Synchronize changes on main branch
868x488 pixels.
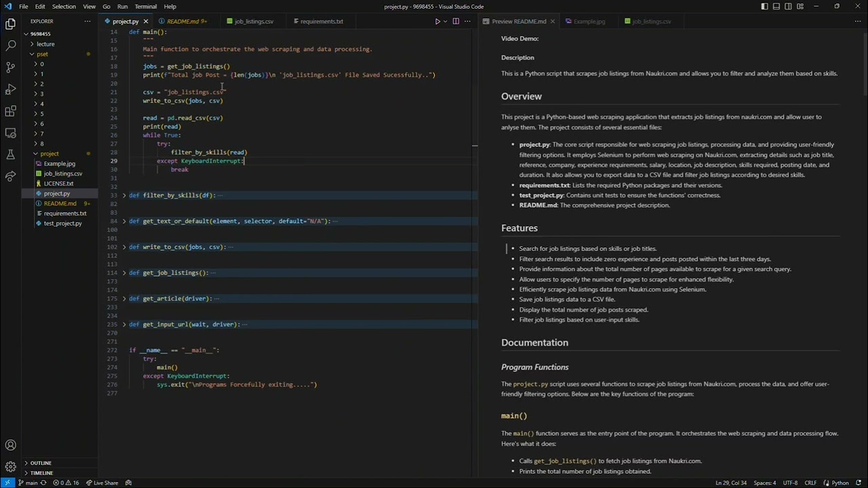(44, 483)
